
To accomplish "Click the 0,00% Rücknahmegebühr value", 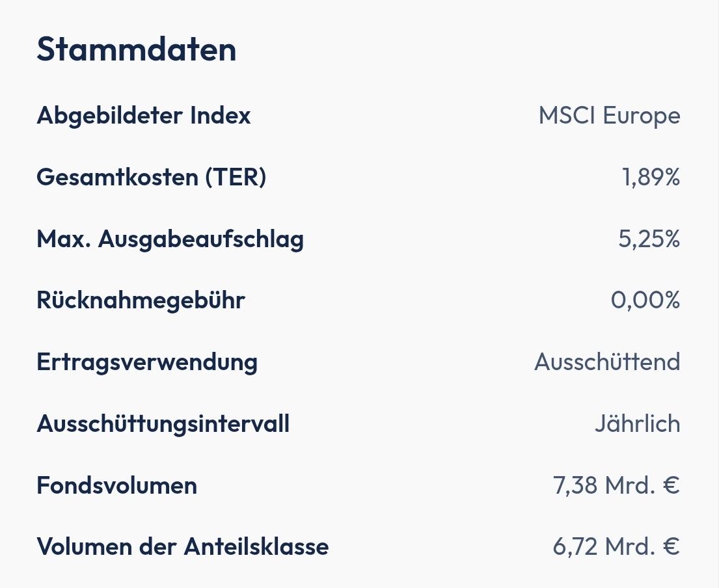I will click(x=645, y=301).
